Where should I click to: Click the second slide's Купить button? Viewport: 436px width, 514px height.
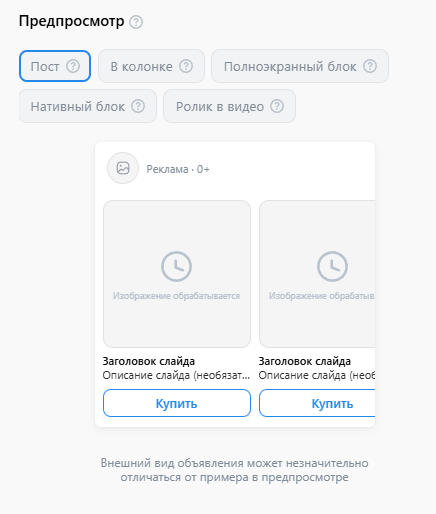pyautogui.click(x=317, y=403)
